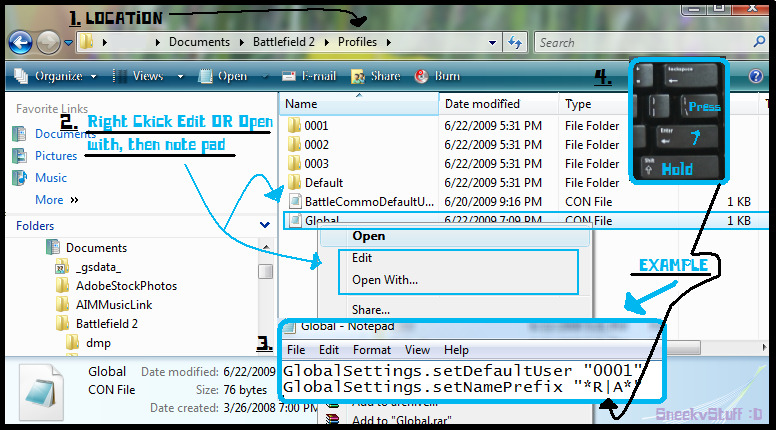Click the Global file preview thumbnail in details pane
Screen dimensions: 776x430
coord(42,392)
